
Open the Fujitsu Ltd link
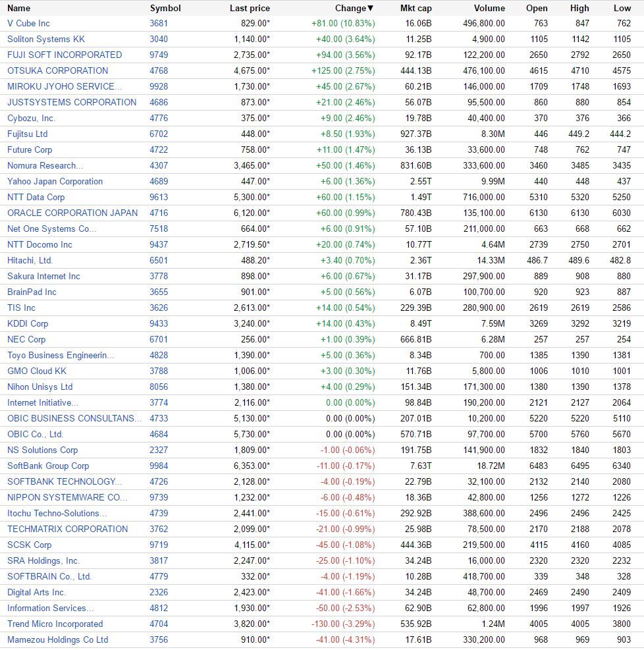[x=28, y=134]
